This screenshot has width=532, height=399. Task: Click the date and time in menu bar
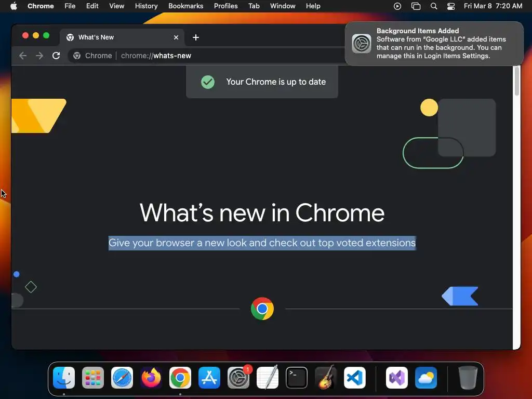pyautogui.click(x=493, y=6)
